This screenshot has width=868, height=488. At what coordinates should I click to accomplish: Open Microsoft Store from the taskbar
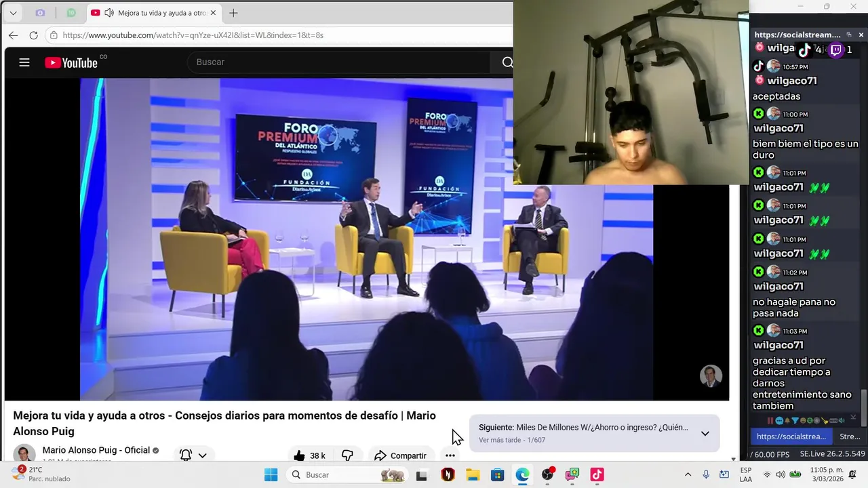(x=497, y=474)
